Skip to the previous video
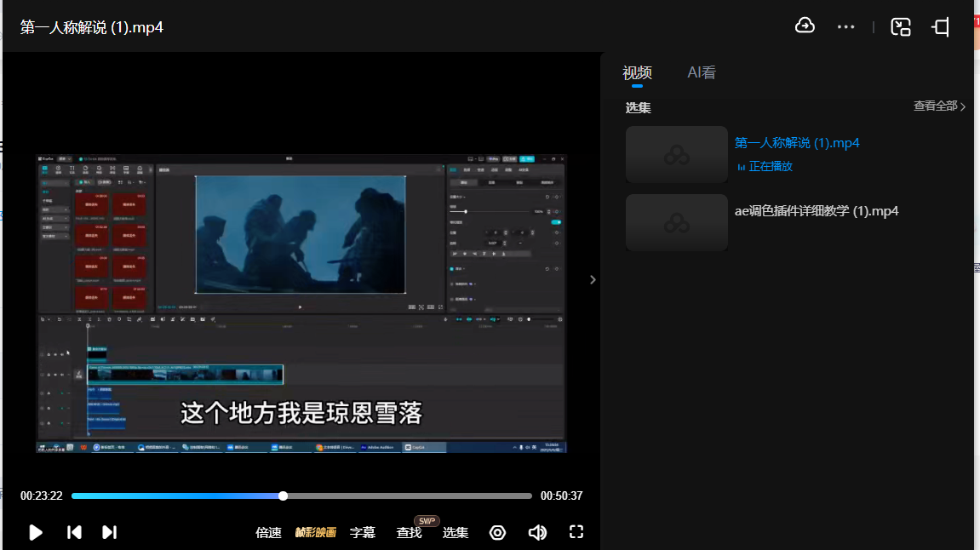The image size is (980, 550). 74,532
